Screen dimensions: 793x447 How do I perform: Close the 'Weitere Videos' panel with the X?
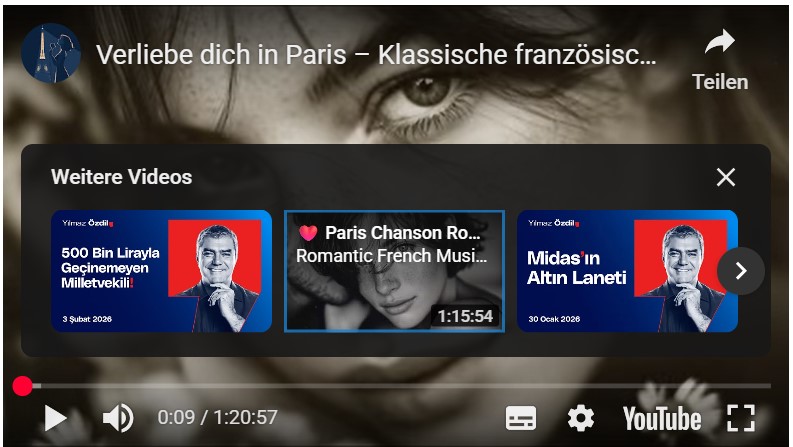click(x=726, y=177)
